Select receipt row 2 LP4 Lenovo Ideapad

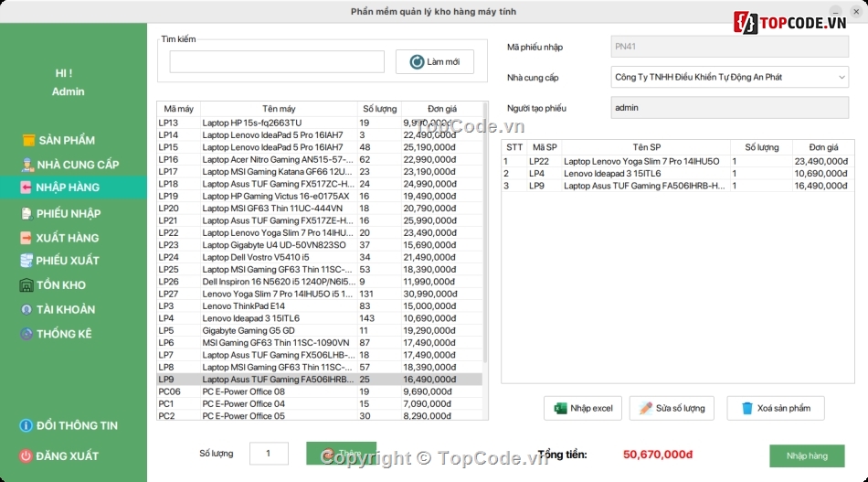678,174
